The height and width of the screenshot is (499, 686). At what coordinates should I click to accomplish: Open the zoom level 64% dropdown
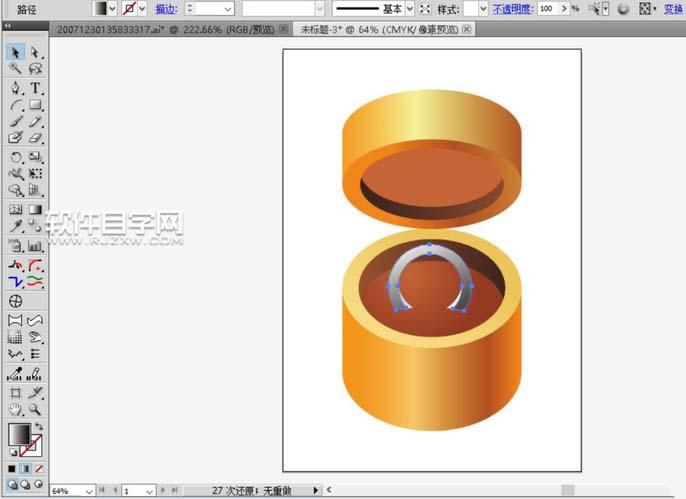[88, 491]
